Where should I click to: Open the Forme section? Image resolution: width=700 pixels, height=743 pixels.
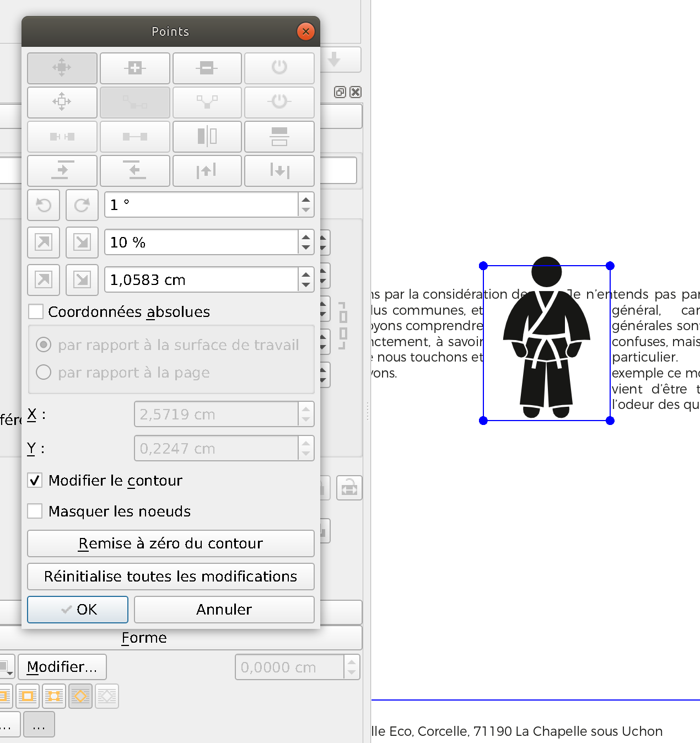click(x=144, y=638)
